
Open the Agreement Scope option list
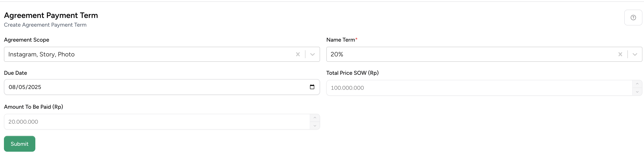pyautogui.click(x=312, y=54)
